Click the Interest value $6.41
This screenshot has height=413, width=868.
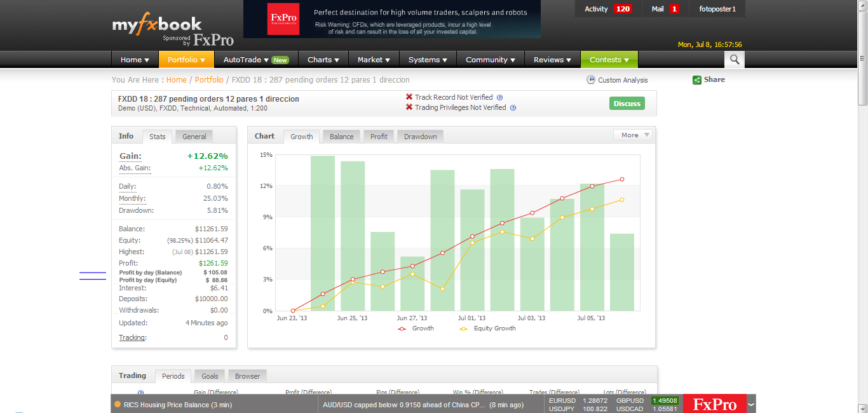[219, 288]
